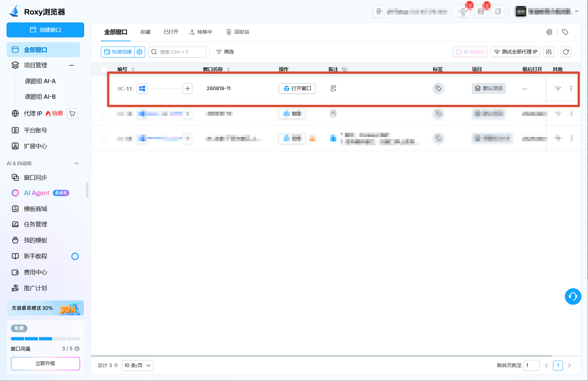This screenshot has height=381, width=588.
Task: Click the tag management icon beside the gear
Action: (x=565, y=32)
